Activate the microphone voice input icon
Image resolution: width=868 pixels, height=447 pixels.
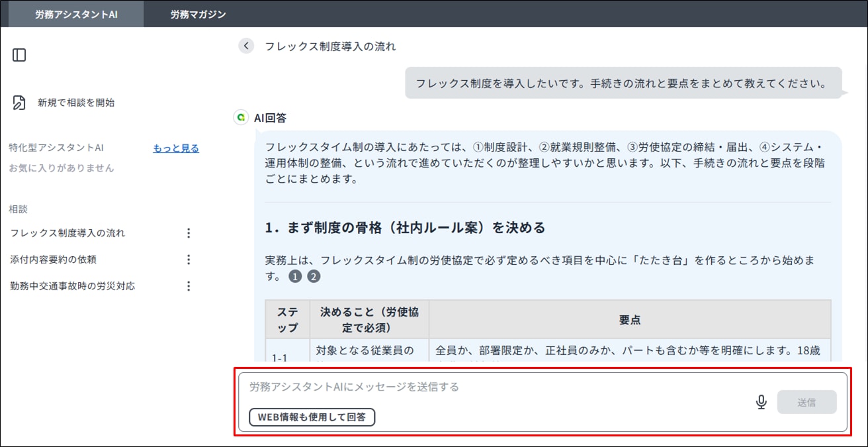[x=761, y=402]
